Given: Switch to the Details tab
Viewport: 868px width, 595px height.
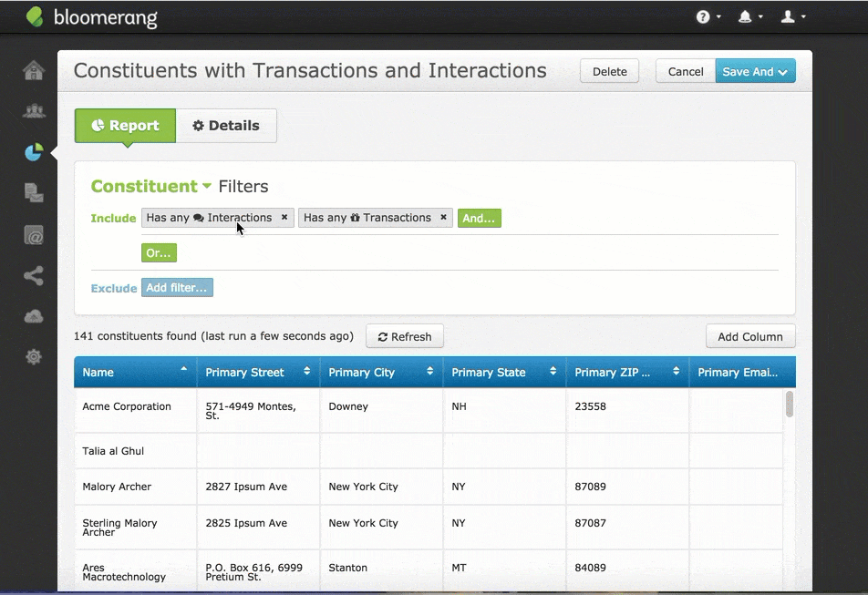Looking at the screenshot, I should [226, 126].
